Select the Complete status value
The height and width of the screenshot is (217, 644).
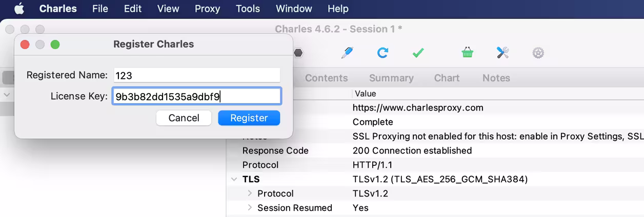pyautogui.click(x=373, y=122)
